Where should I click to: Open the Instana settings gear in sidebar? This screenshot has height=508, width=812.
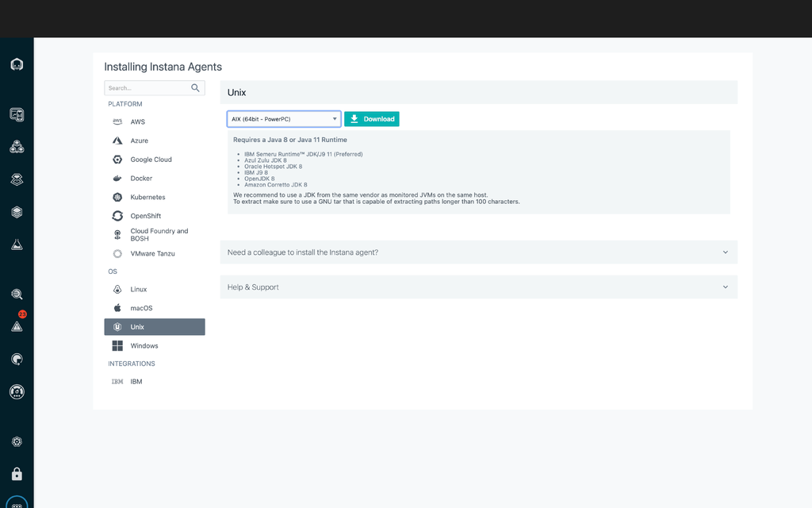pyautogui.click(x=17, y=441)
